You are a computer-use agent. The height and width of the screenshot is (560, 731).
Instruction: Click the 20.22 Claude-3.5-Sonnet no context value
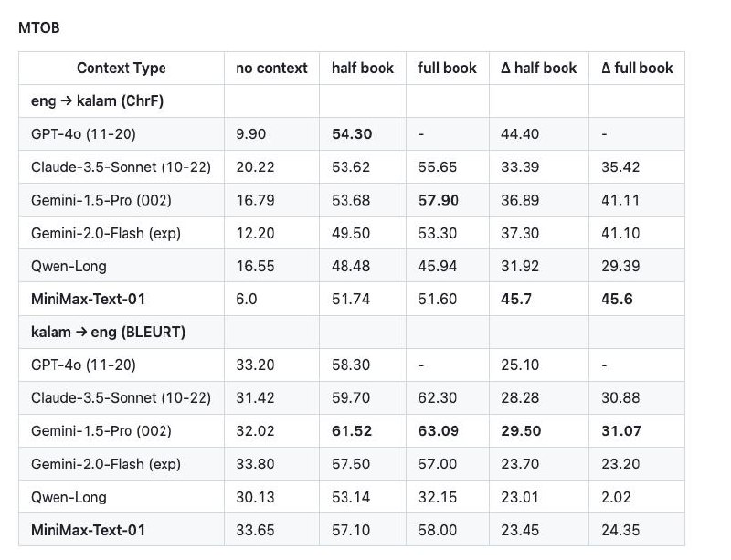tap(255, 167)
